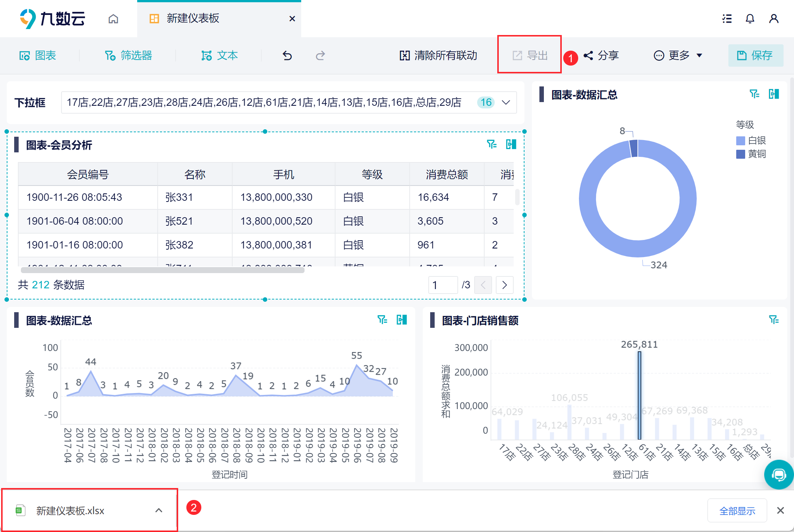Toggle the 黄铜 legend item

751,154
